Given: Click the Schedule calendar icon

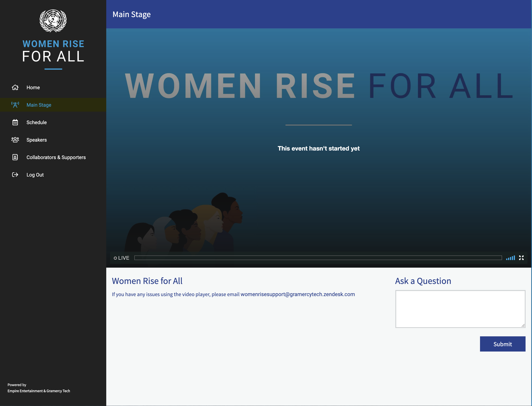Looking at the screenshot, I should tap(15, 122).
